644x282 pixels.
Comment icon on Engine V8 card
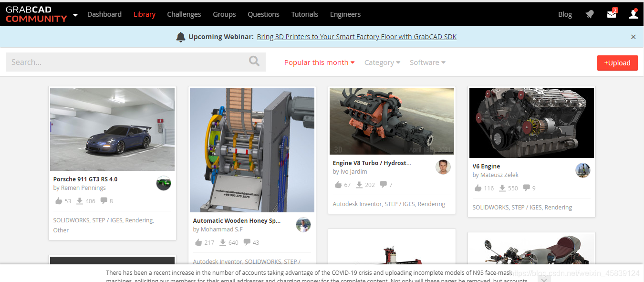click(x=384, y=185)
